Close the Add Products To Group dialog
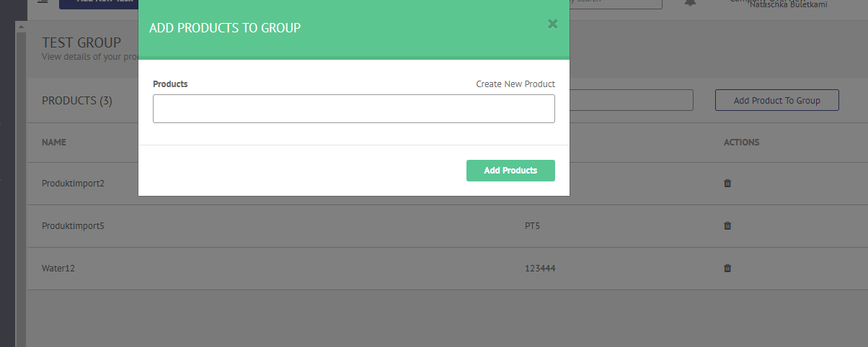This screenshot has height=347, width=868. pyautogui.click(x=552, y=24)
